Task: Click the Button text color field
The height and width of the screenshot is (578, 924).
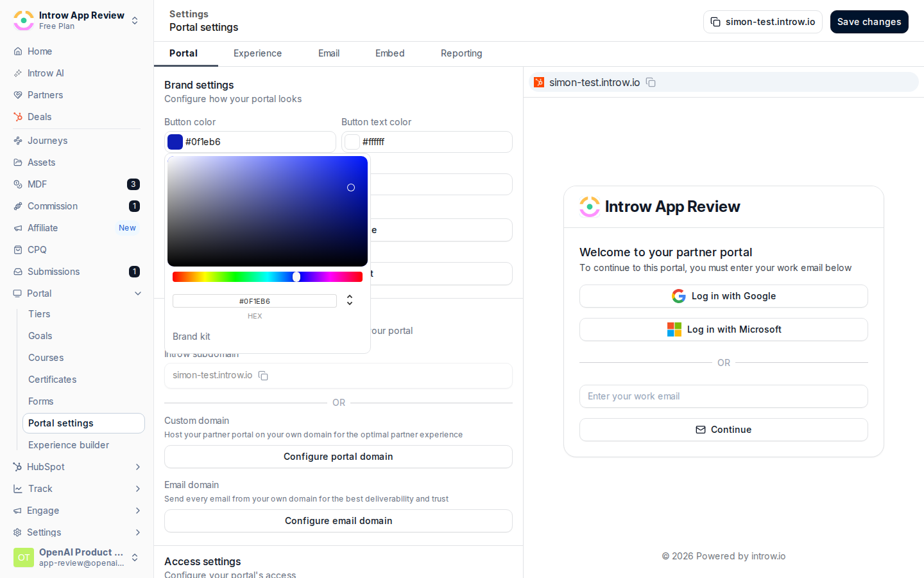Action: [427, 142]
